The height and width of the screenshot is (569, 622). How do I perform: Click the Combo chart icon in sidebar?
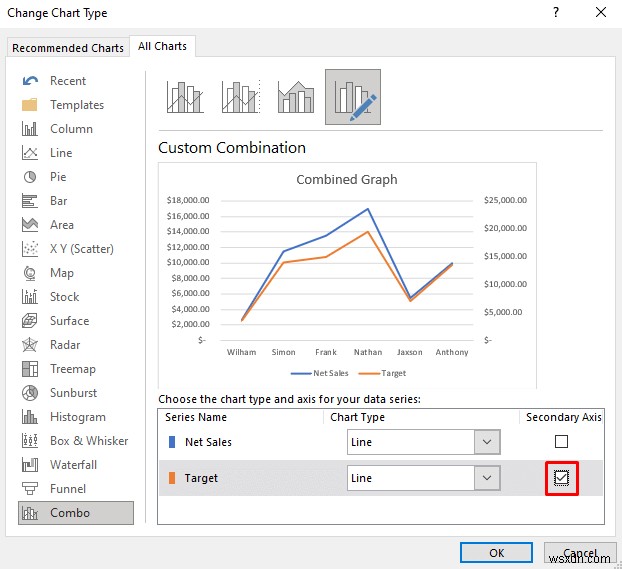coord(30,513)
